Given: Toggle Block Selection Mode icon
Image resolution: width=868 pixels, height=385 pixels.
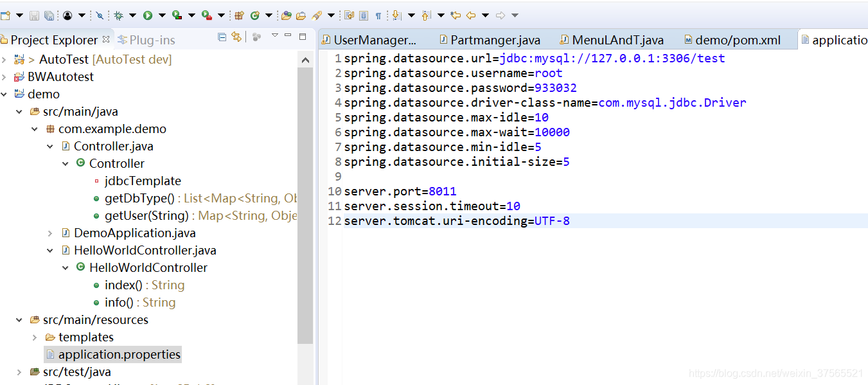Looking at the screenshot, I should [x=364, y=15].
